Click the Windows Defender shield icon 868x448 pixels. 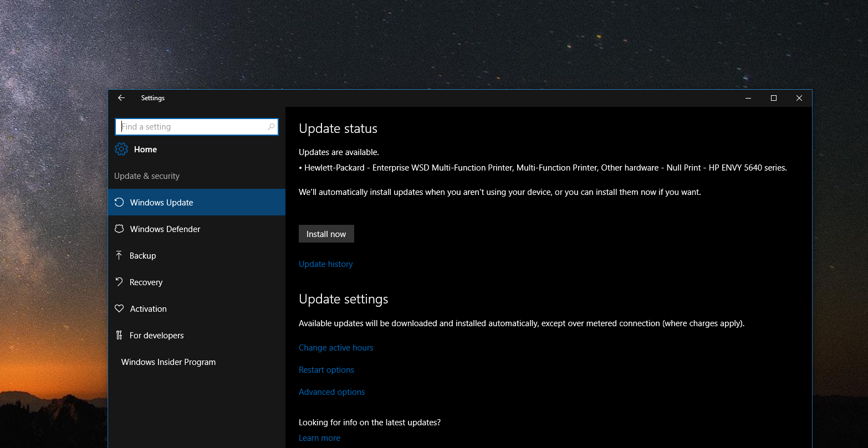(119, 229)
